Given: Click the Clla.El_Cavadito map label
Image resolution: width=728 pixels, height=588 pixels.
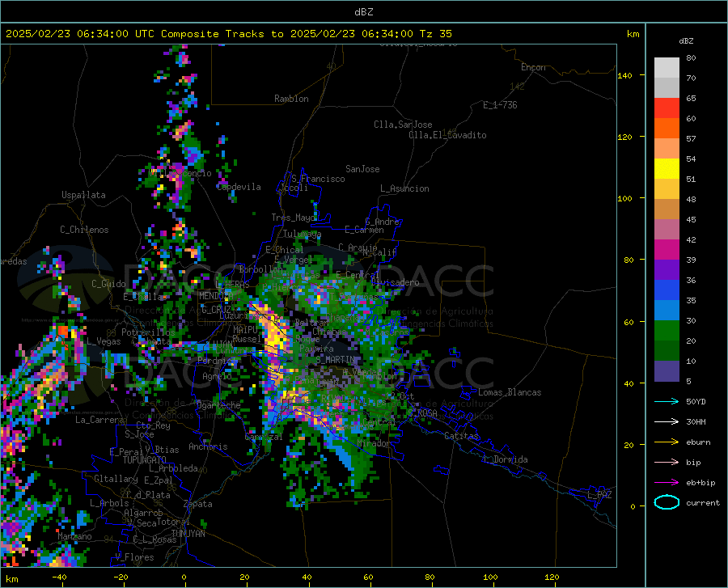Looking at the screenshot, I should tap(447, 135).
